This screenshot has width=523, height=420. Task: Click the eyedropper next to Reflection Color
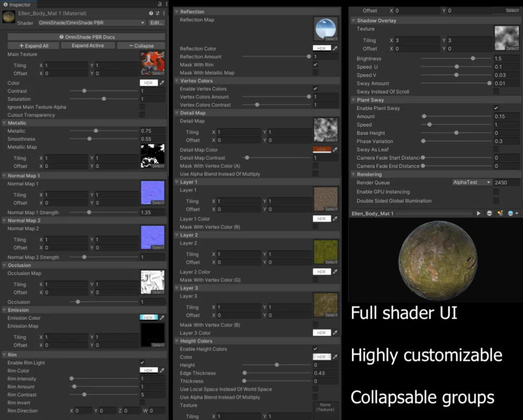[x=335, y=49]
